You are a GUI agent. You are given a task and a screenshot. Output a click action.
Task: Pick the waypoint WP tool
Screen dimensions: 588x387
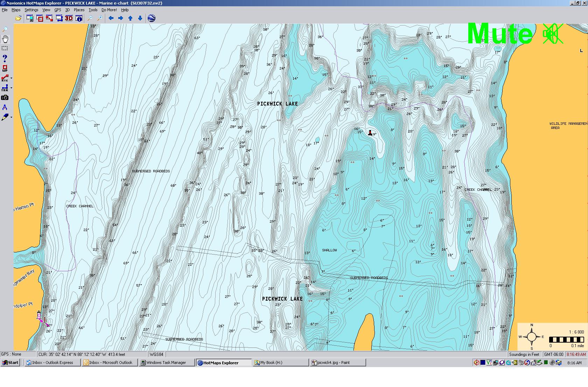click(x=5, y=68)
